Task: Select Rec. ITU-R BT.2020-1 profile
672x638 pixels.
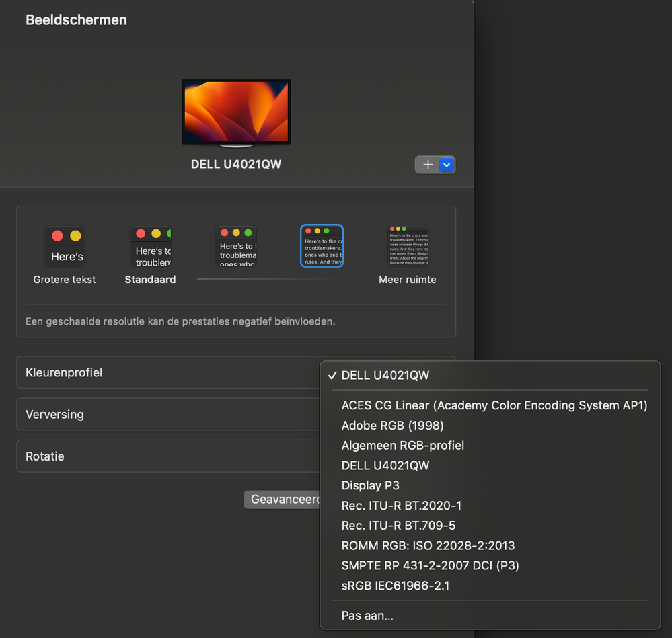Action: (x=490, y=506)
